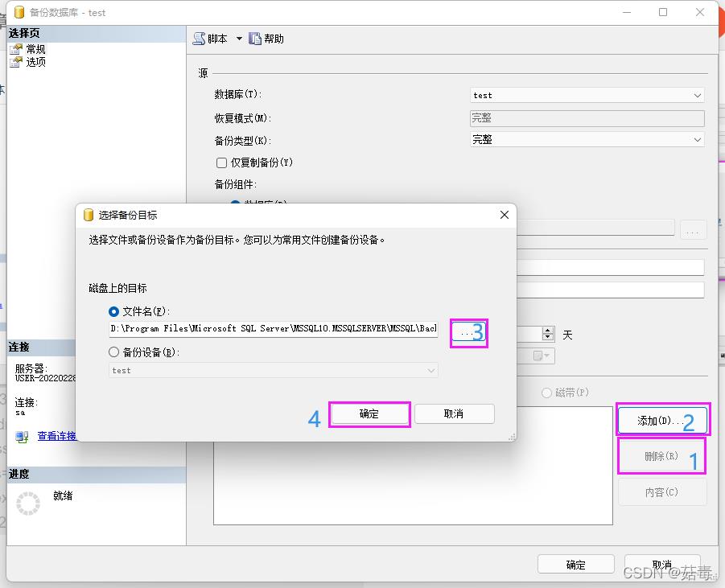The image size is (725, 588).
Task: Close the 选择备份目标 dialog
Action: click(x=505, y=215)
